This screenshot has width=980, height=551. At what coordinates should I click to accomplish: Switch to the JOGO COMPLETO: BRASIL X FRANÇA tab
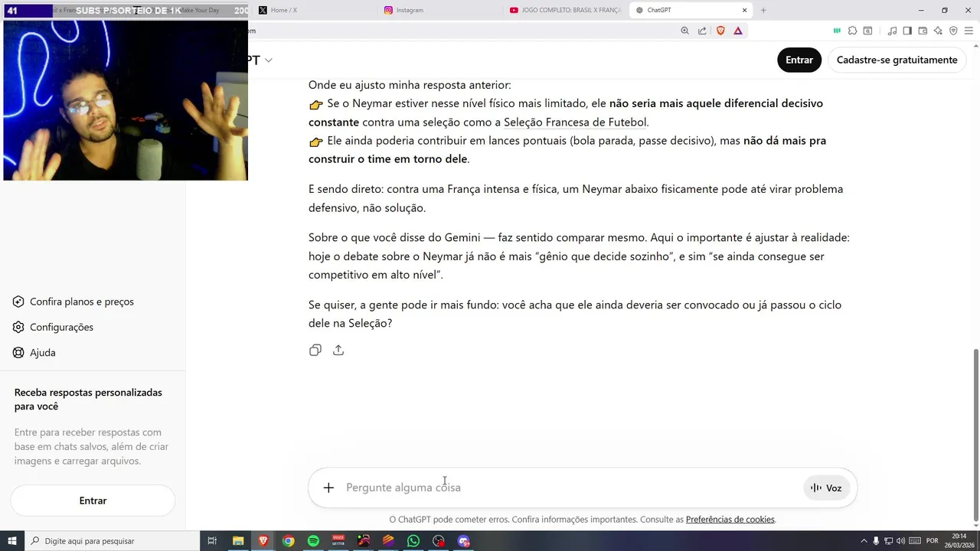565,10
